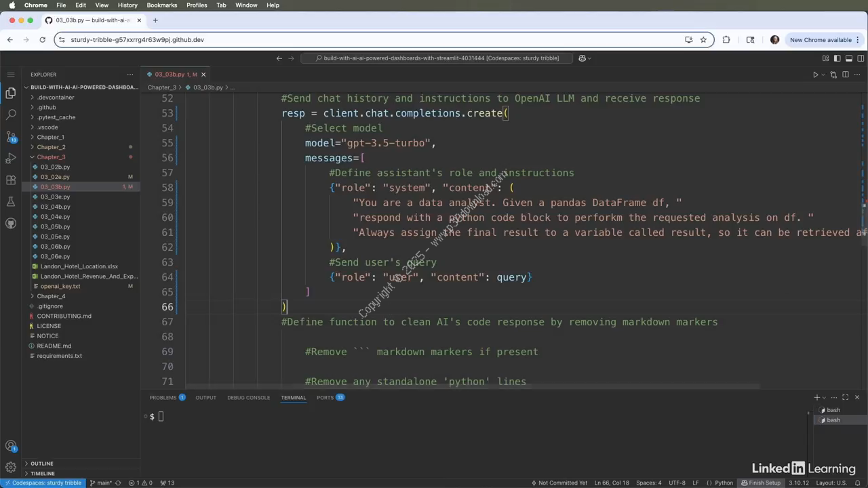Go back with editor navigation arrow

[279, 58]
